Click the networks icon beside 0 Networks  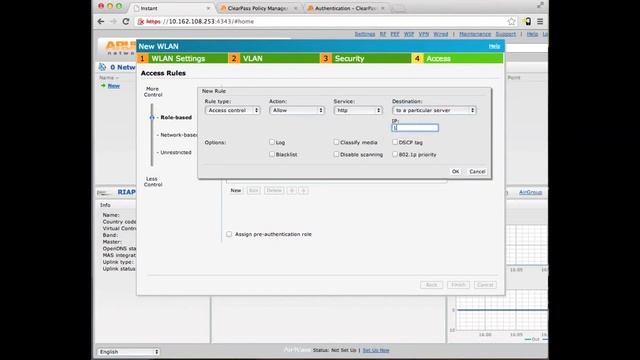(102, 67)
